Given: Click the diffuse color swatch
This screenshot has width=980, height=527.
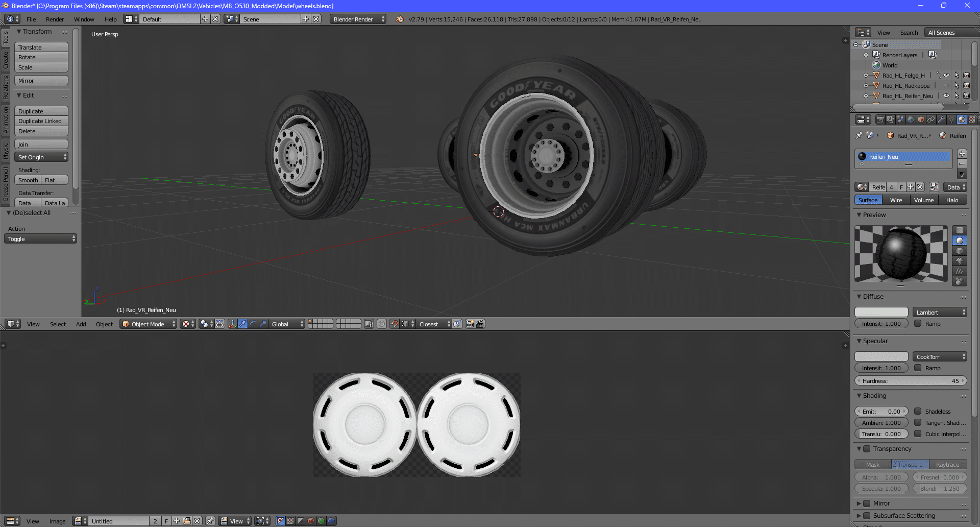Looking at the screenshot, I should [x=881, y=313].
